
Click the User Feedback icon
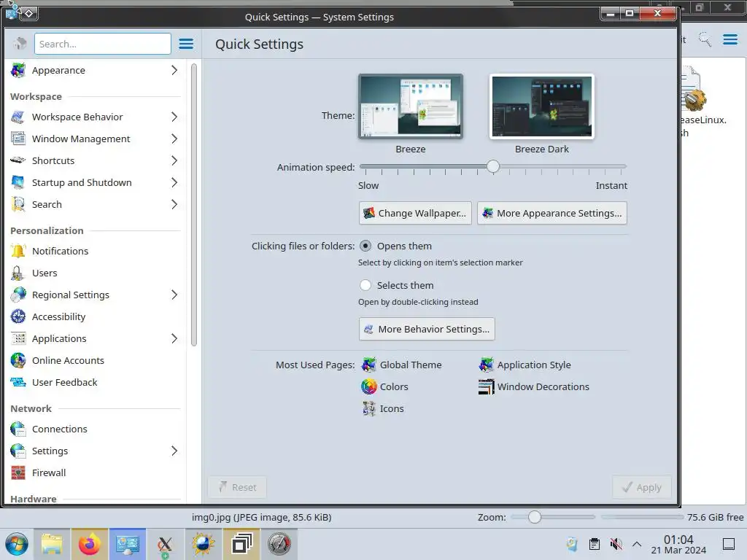(18, 382)
